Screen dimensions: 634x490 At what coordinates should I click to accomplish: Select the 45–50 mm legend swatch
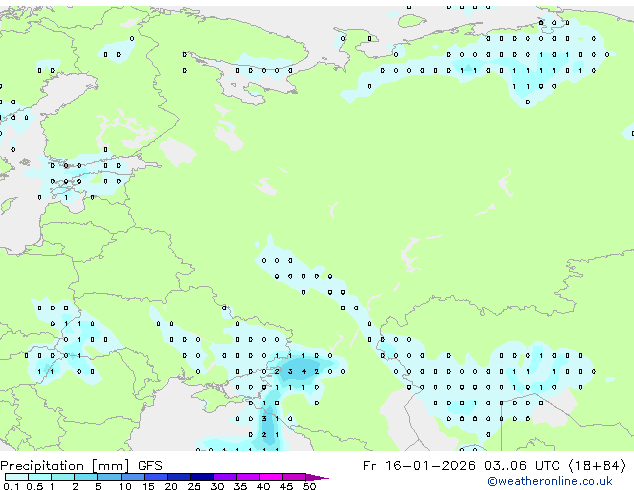click(294, 477)
